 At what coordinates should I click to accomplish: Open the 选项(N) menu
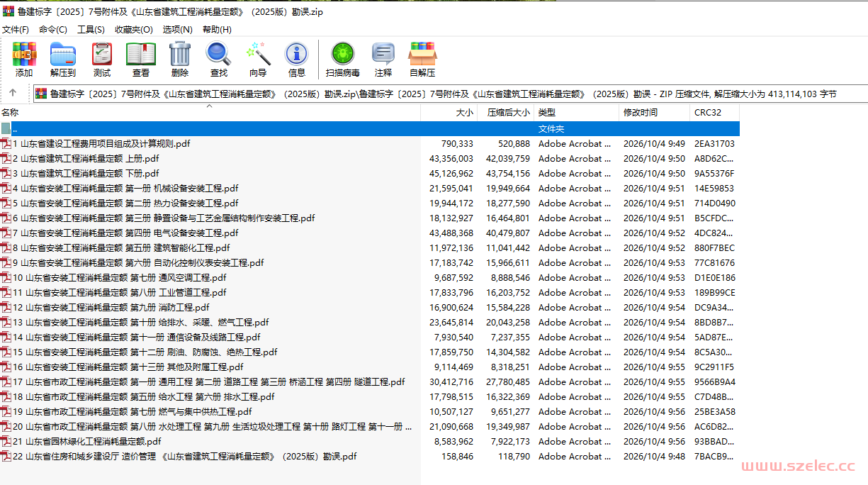(x=178, y=30)
